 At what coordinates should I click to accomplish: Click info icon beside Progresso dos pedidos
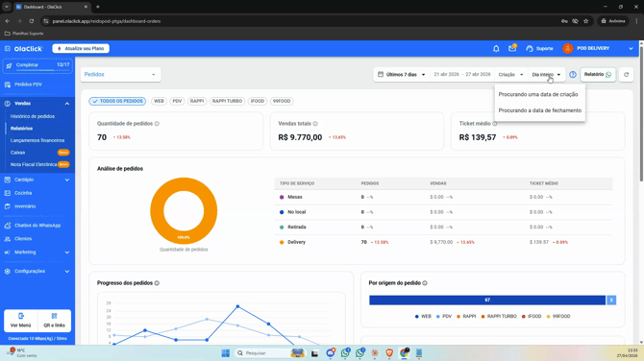157,283
